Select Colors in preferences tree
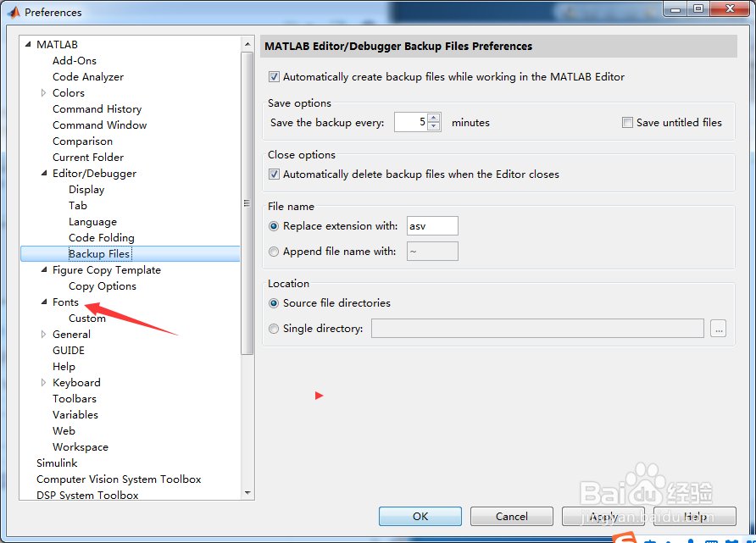Screen dimensions: 756x543 69,92
